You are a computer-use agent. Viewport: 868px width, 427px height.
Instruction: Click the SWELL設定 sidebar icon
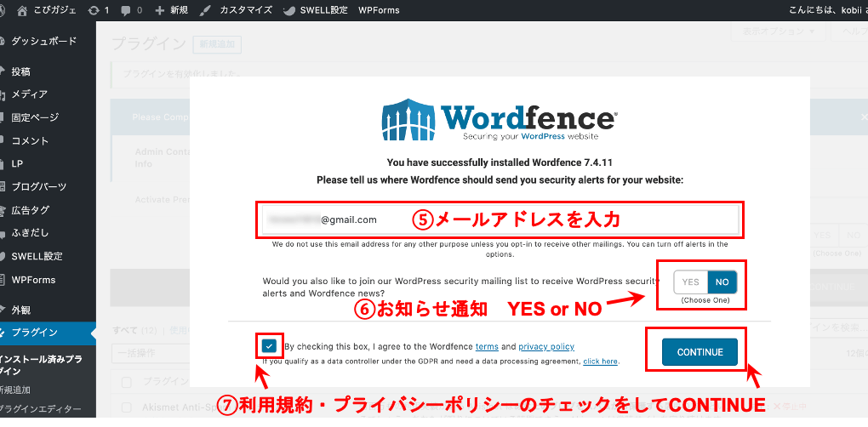[x=3, y=256]
